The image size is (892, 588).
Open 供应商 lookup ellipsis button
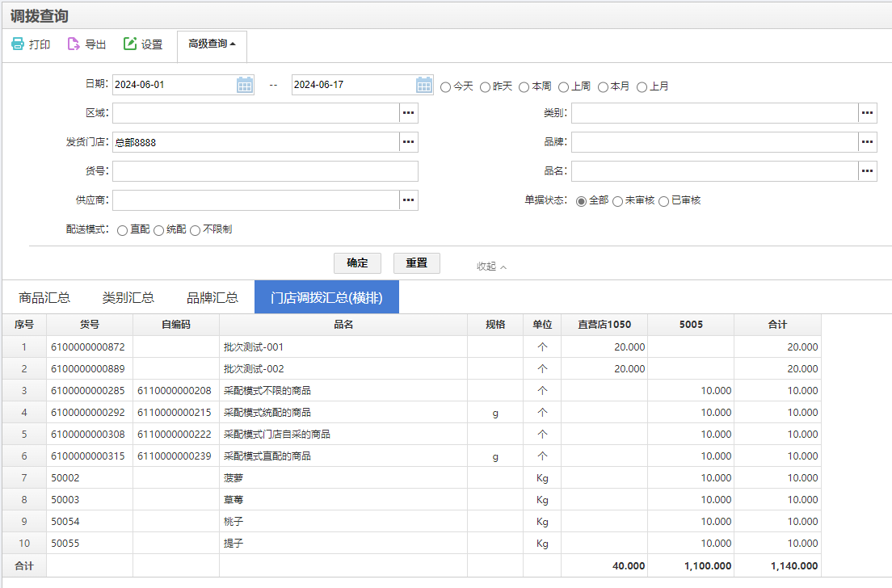(409, 200)
